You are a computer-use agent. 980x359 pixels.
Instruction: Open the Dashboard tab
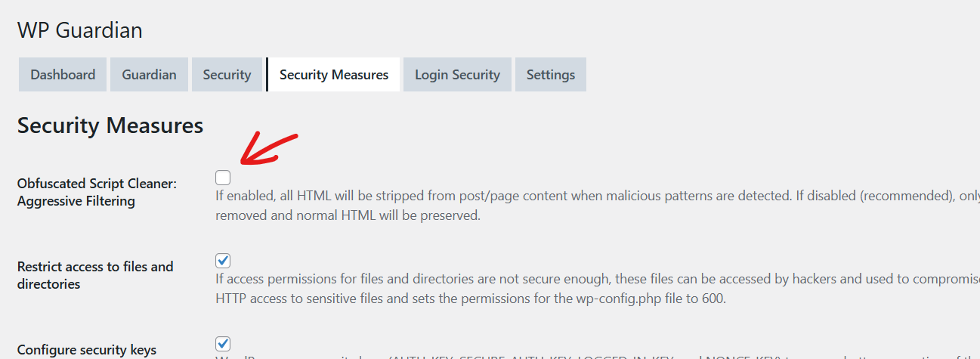pos(63,75)
